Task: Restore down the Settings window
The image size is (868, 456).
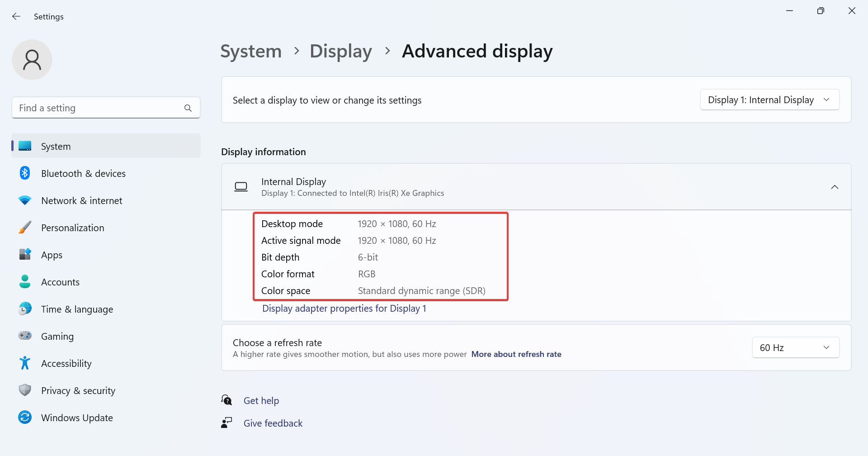Action: [821, 10]
